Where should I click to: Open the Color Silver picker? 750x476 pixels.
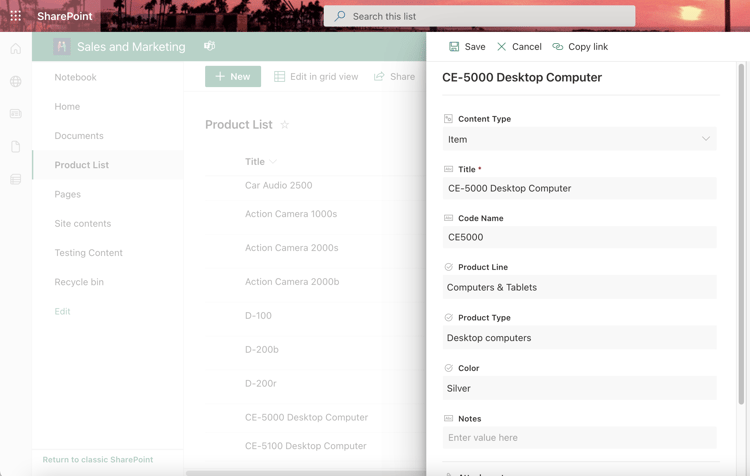tap(579, 388)
